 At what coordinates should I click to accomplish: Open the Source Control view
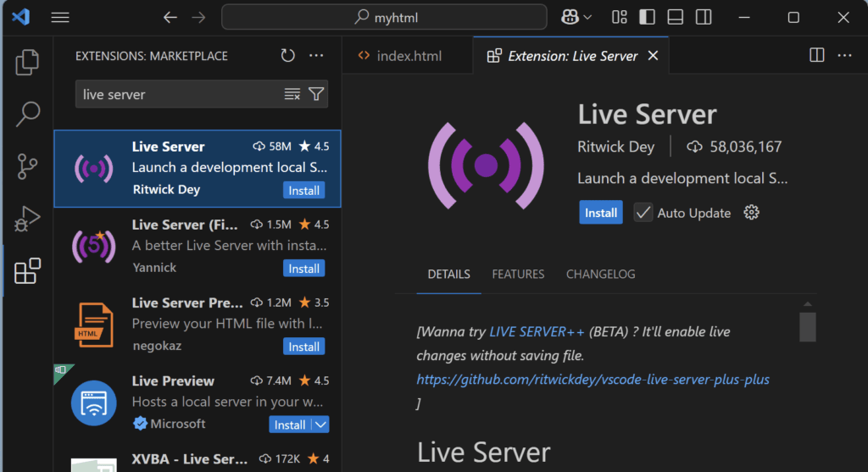click(x=26, y=166)
